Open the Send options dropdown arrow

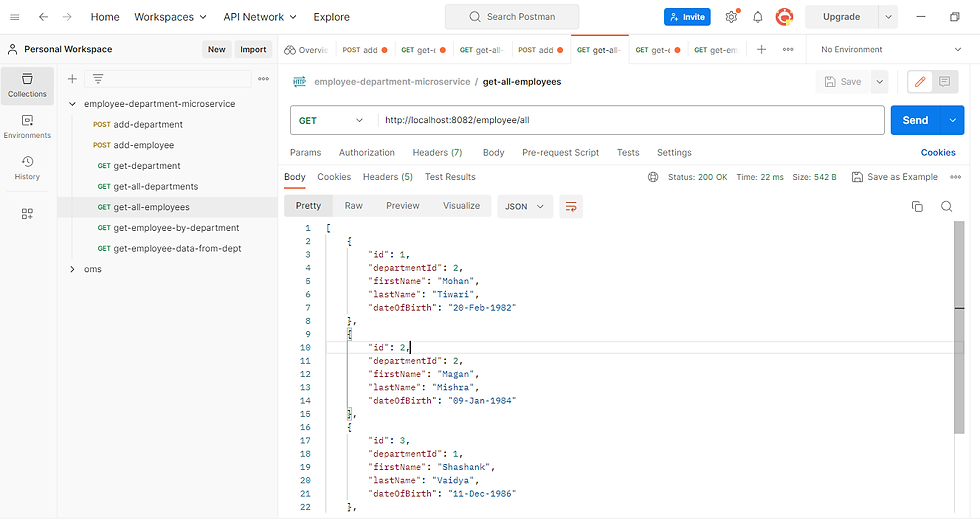[x=952, y=120]
